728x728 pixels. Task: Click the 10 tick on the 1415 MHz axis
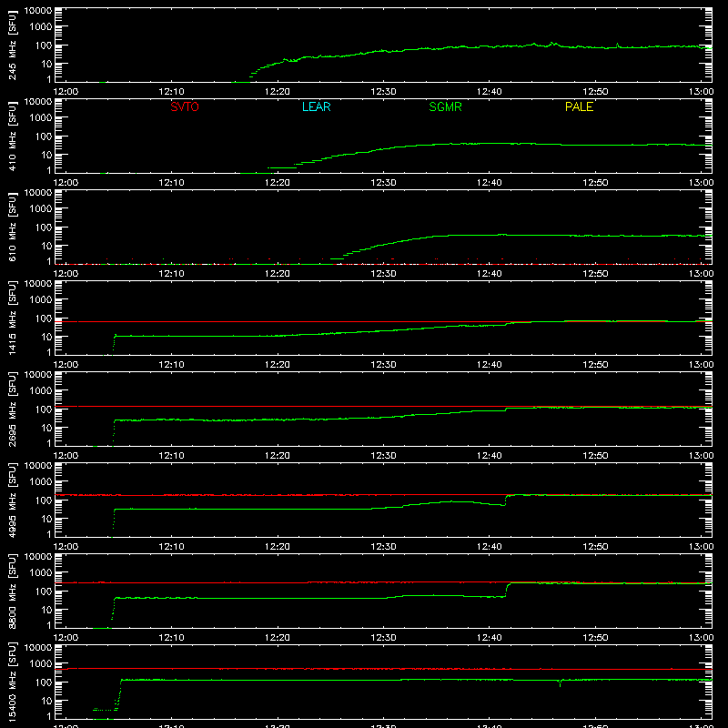[x=46, y=337]
